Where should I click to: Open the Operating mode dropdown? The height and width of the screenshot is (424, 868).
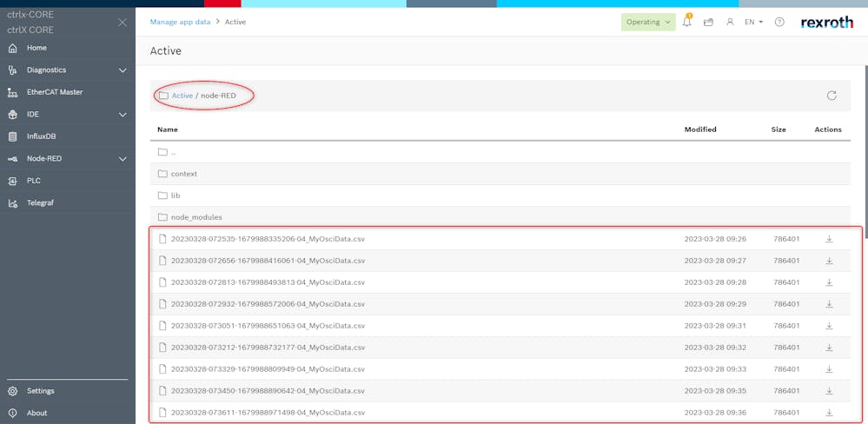coord(648,22)
